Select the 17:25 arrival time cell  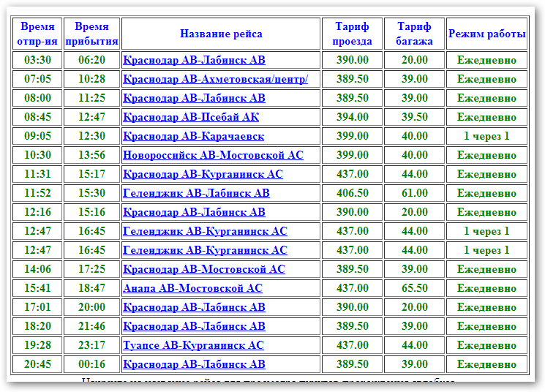(91, 269)
